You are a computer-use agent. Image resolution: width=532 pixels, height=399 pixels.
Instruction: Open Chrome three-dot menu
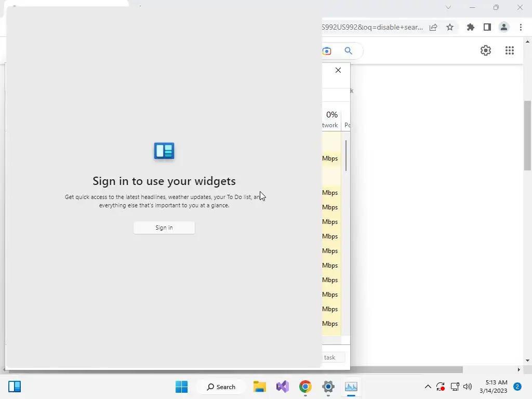tap(521, 28)
